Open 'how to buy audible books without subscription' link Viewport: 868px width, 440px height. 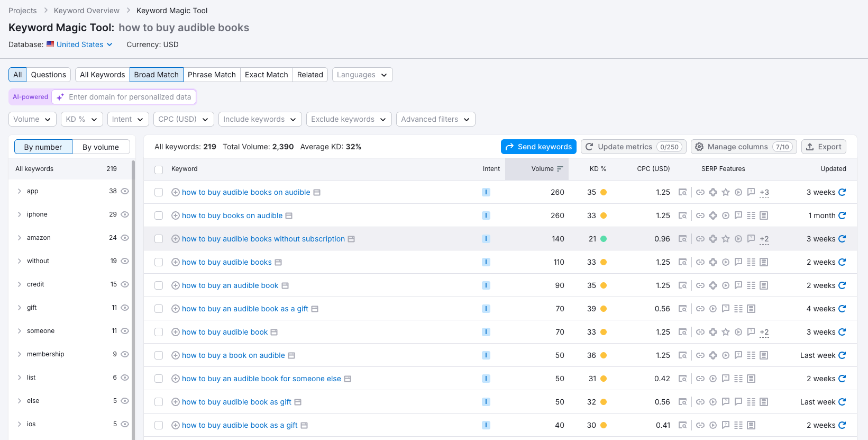(x=263, y=239)
